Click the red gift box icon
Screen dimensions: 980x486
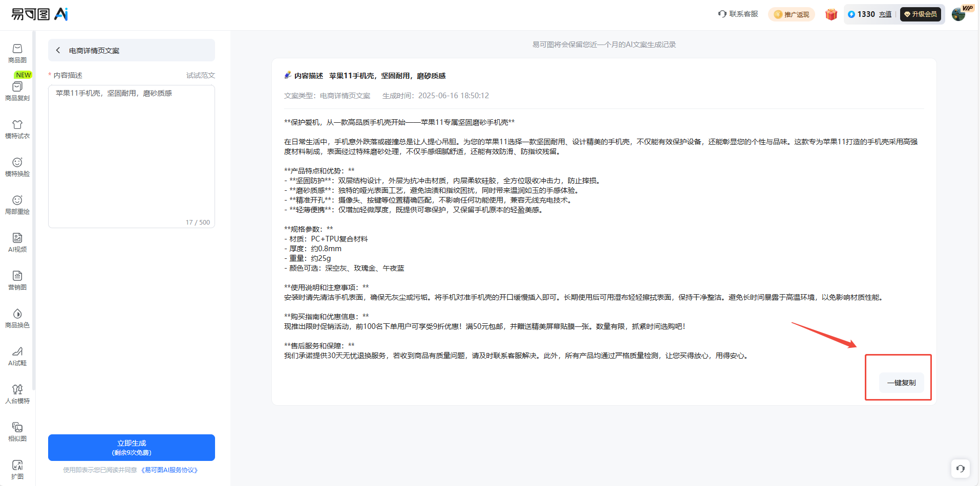click(x=831, y=14)
